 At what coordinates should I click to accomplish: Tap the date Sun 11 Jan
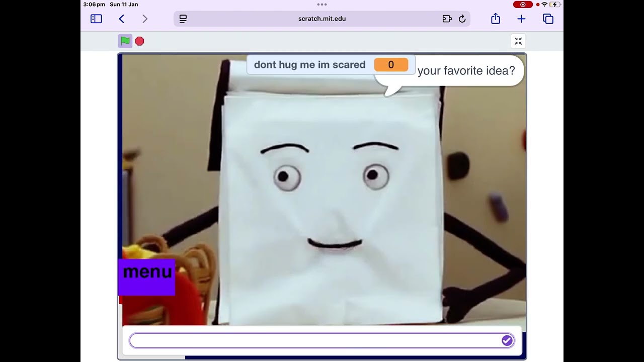(124, 5)
